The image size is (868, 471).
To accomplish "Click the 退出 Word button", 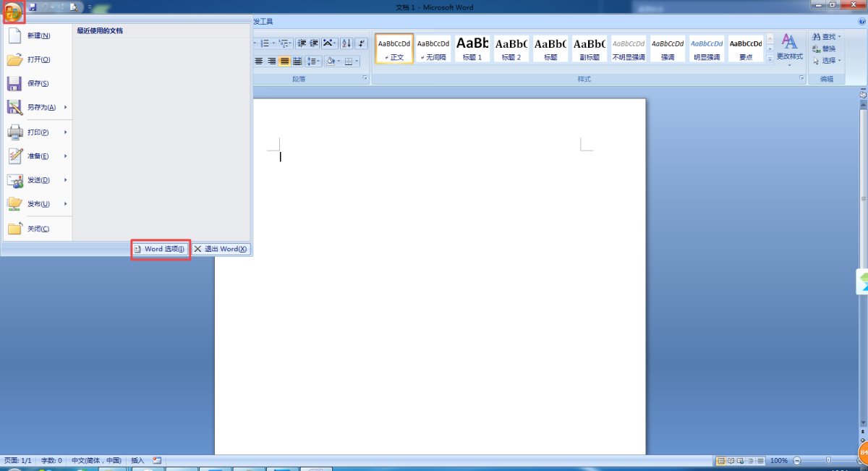I will tap(221, 249).
